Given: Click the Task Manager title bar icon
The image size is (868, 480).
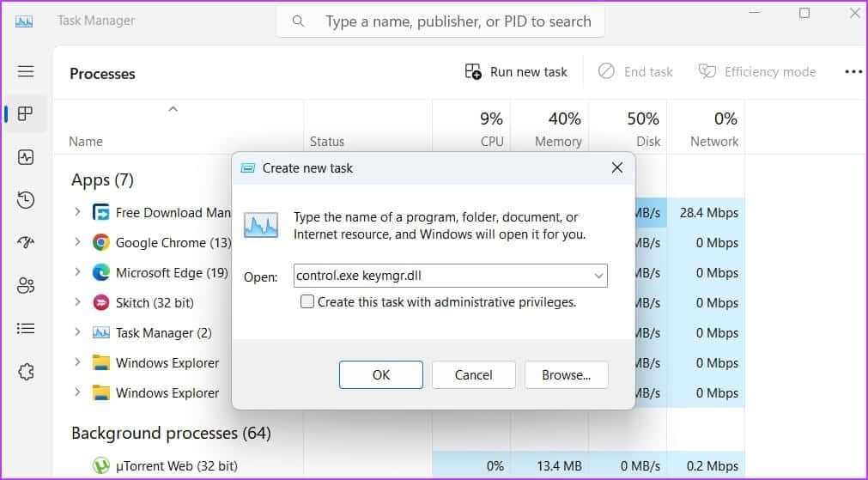Looking at the screenshot, I should [24, 21].
